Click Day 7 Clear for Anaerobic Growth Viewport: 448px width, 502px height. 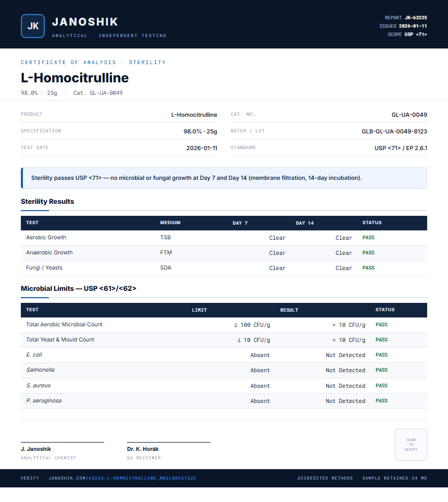[x=277, y=253]
